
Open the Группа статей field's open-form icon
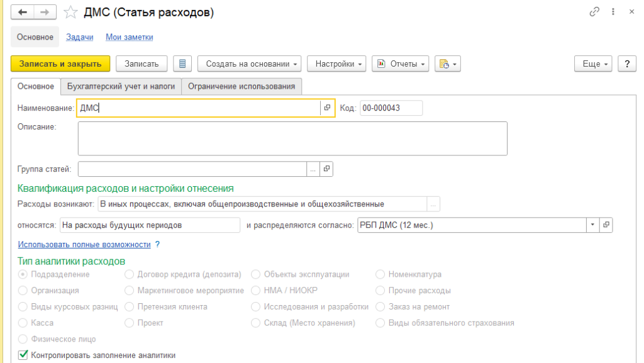326,169
